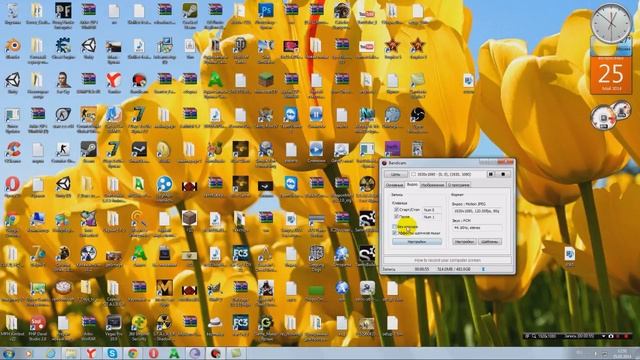Click the Bandicam pause button icon
The image size is (640, 360).
[491, 174]
